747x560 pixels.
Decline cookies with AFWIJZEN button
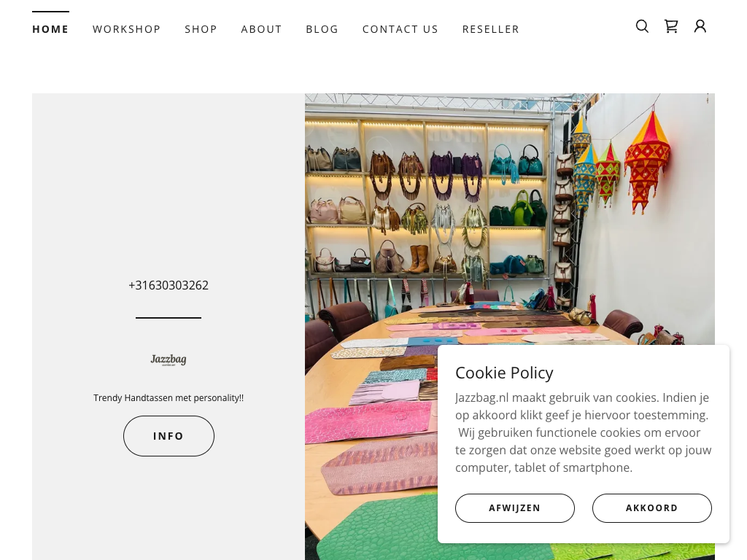(514, 508)
